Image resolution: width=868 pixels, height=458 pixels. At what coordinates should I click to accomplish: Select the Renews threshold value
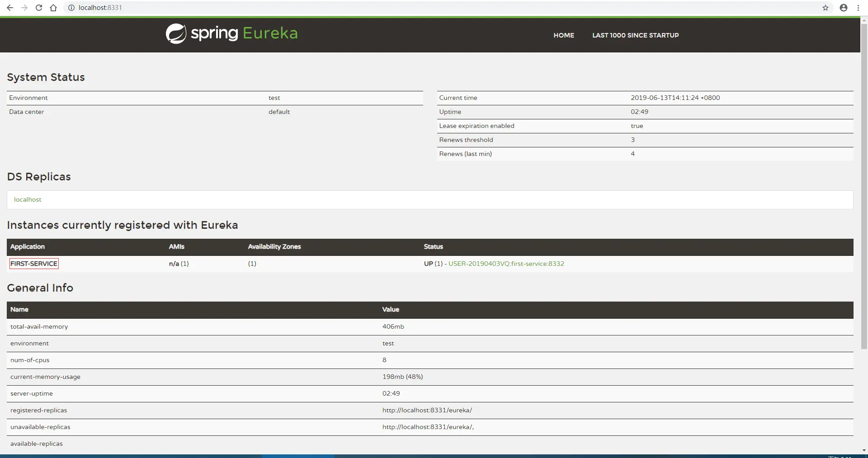click(633, 140)
